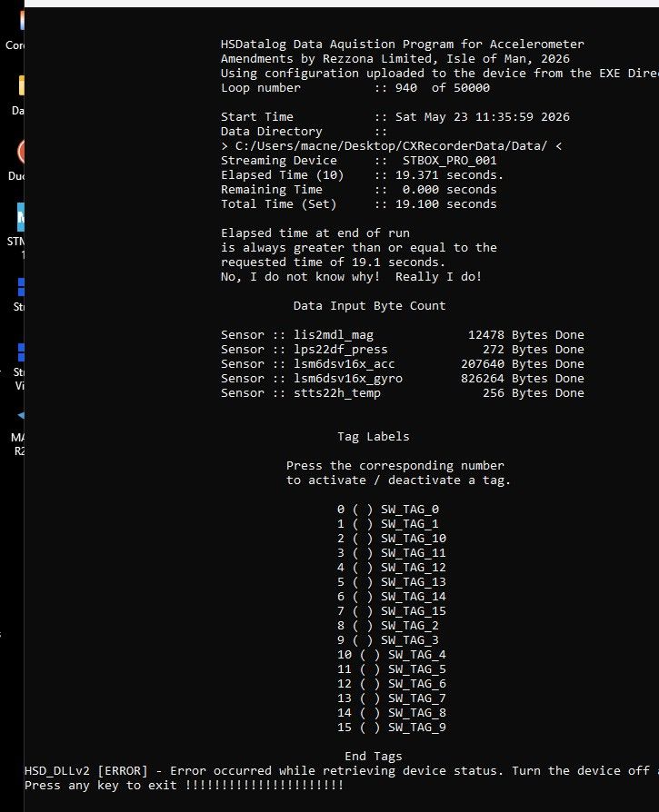Click the sensor row "stts22h_temp"
659x812 pixels.
[x=403, y=393]
